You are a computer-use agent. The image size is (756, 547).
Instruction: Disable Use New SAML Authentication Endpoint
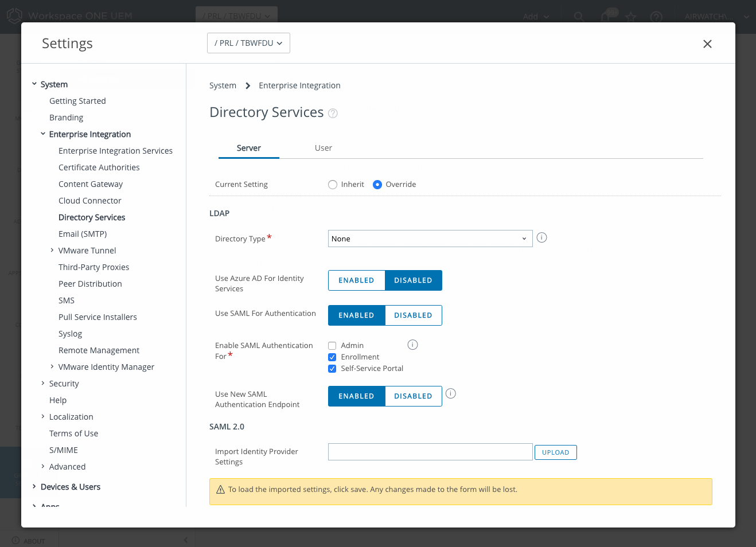click(413, 396)
